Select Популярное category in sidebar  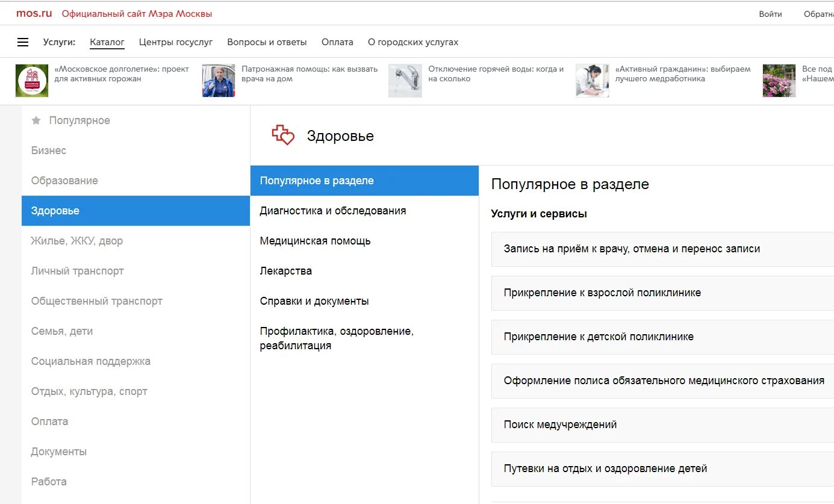135,120
